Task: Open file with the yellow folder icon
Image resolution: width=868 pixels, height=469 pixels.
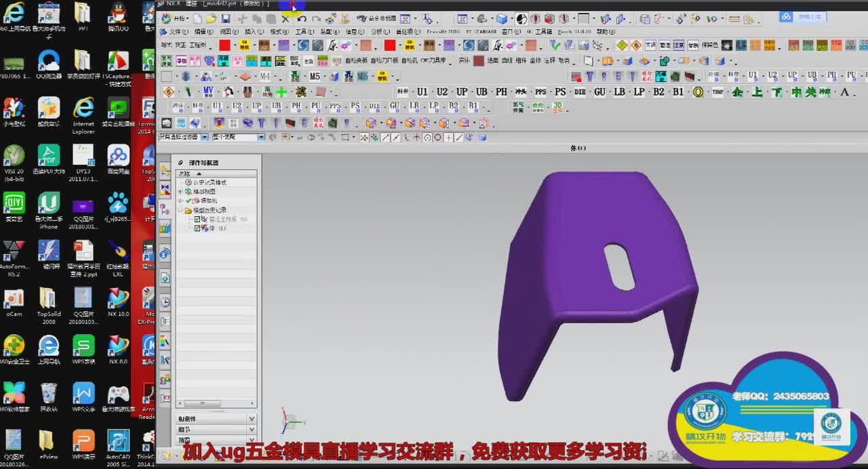Action: [x=211, y=19]
